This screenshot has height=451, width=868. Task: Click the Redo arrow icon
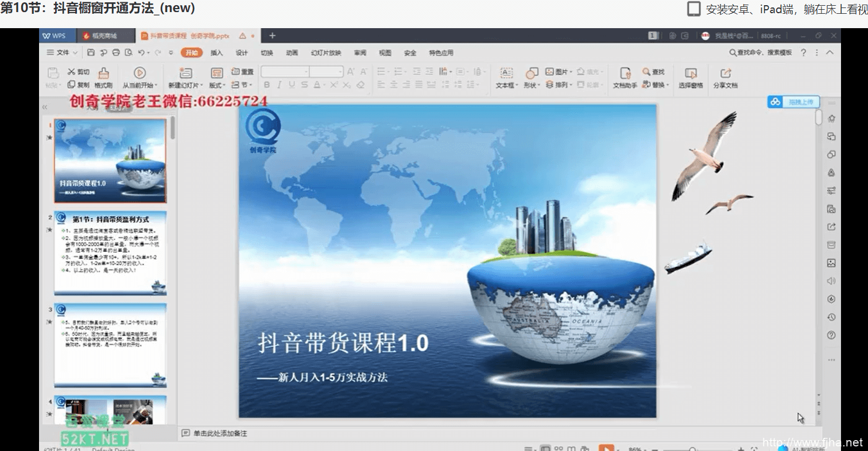[x=158, y=52]
